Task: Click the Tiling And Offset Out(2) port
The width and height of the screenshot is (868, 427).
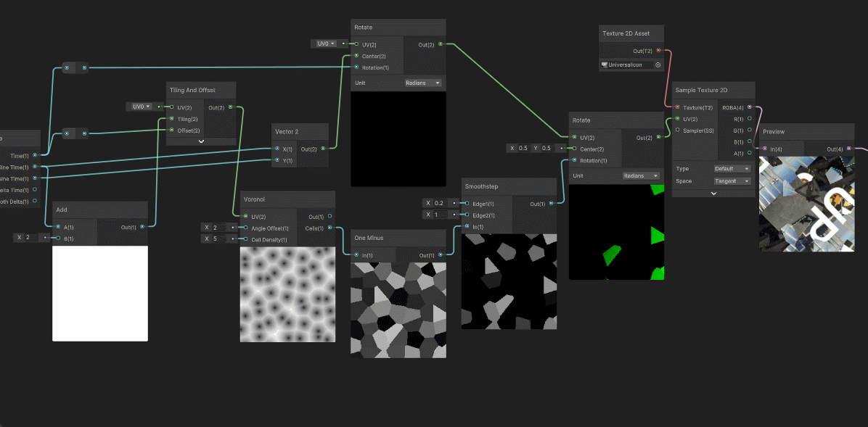Action: [x=231, y=107]
